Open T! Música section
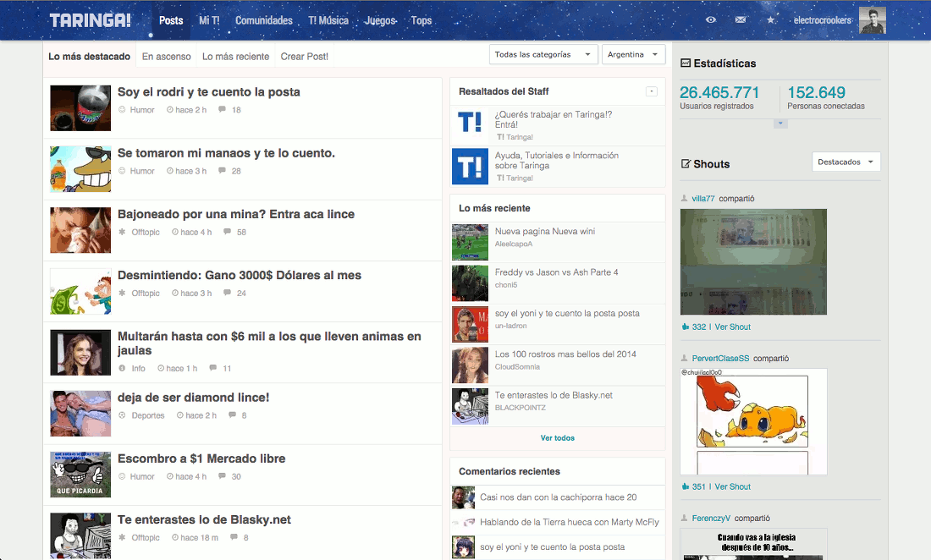 pyautogui.click(x=328, y=20)
